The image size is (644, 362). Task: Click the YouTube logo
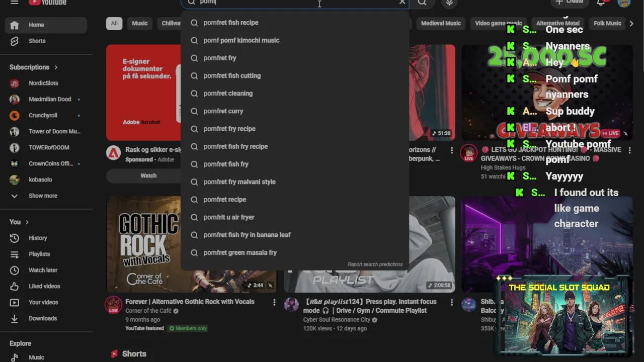(47, 2)
